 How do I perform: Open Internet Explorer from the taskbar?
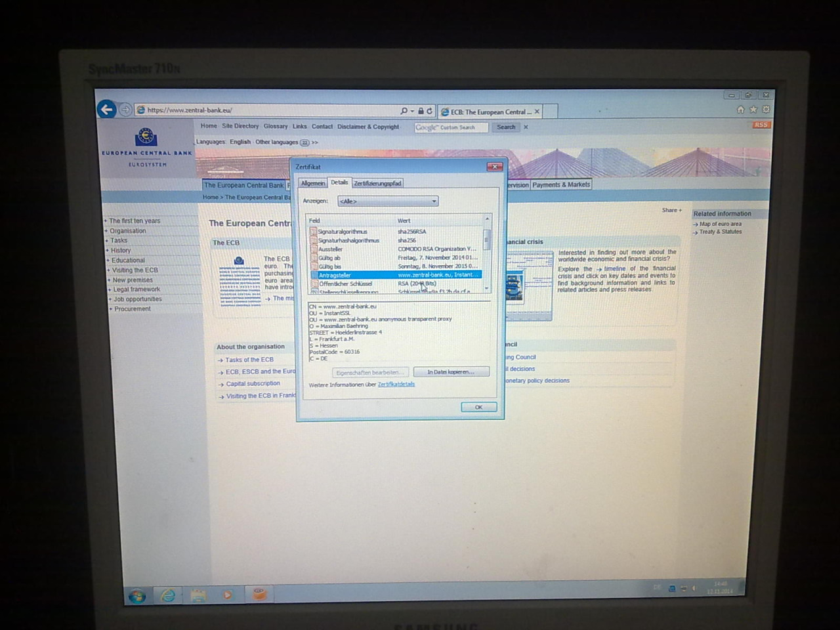coord(168,595)
